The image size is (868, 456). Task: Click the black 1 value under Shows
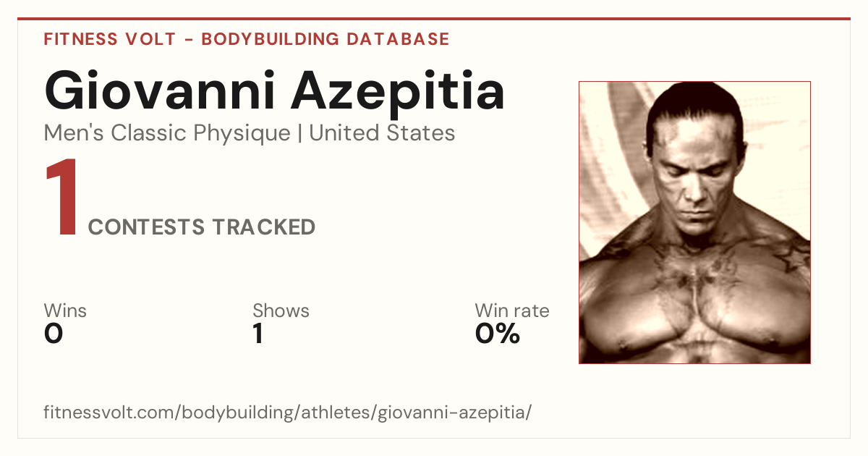(x=258, y=334)
